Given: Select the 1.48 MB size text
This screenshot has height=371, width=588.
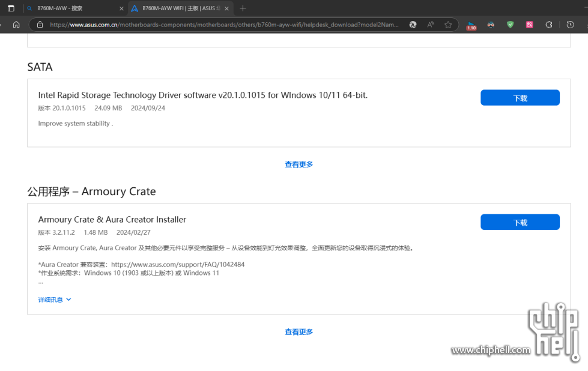Looking at the screenshot, I should (x=95, y=233).
